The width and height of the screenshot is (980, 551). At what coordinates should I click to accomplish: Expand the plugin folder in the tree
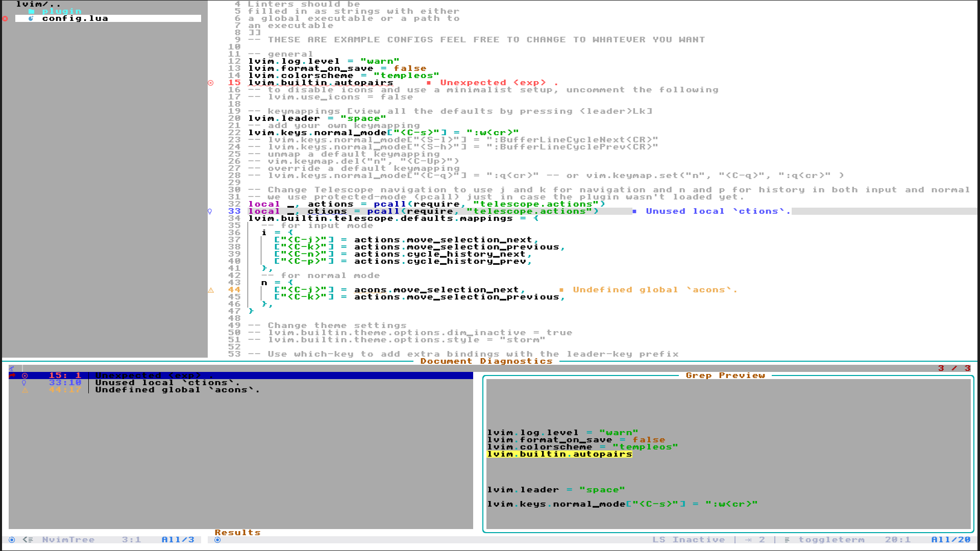point(61,11)
